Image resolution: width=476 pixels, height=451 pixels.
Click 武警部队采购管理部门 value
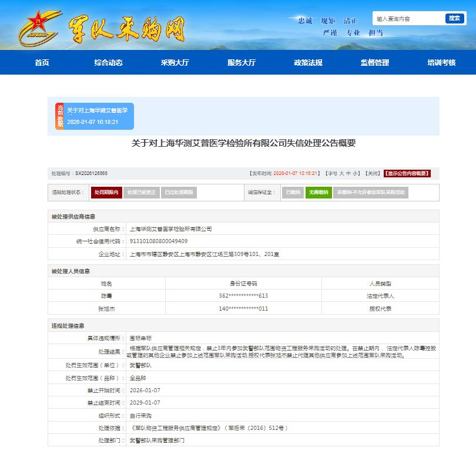pos(157,440)
